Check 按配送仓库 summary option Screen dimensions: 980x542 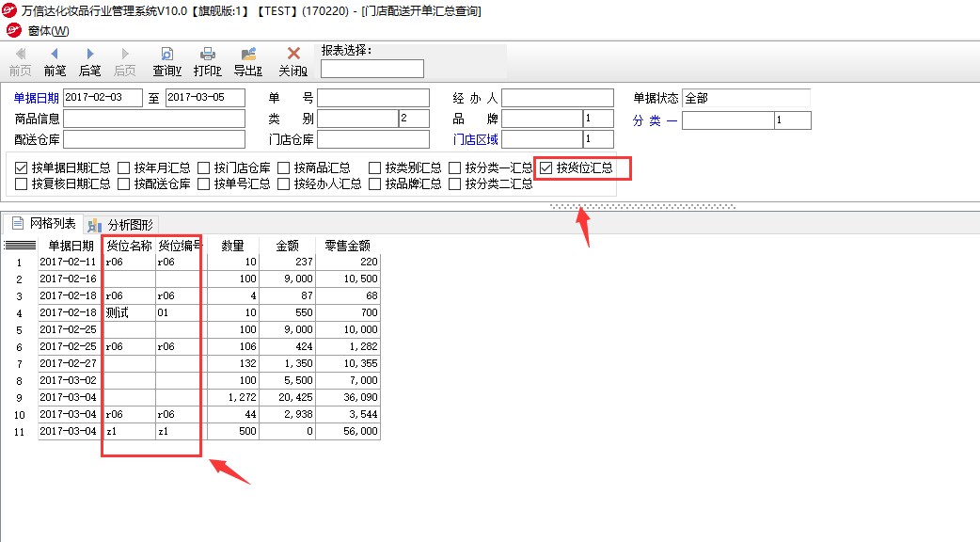point(124,183)
